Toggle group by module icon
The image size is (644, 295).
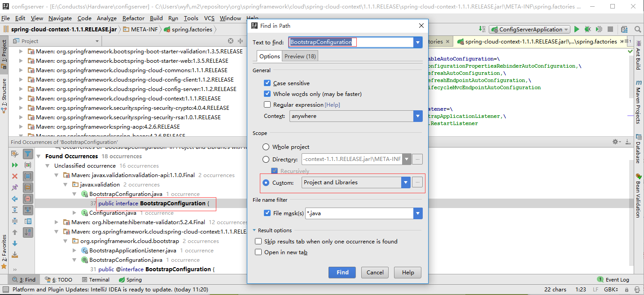coord(28,176)
